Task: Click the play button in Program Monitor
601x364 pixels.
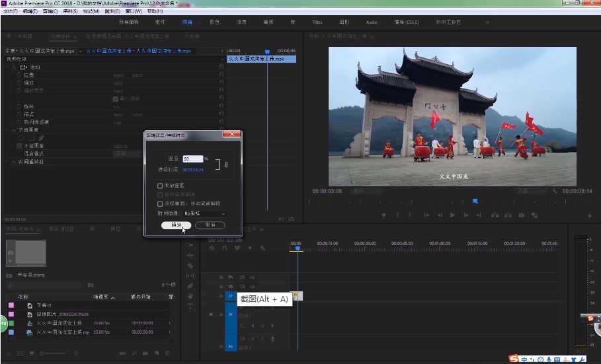Action: click(453, 215)
